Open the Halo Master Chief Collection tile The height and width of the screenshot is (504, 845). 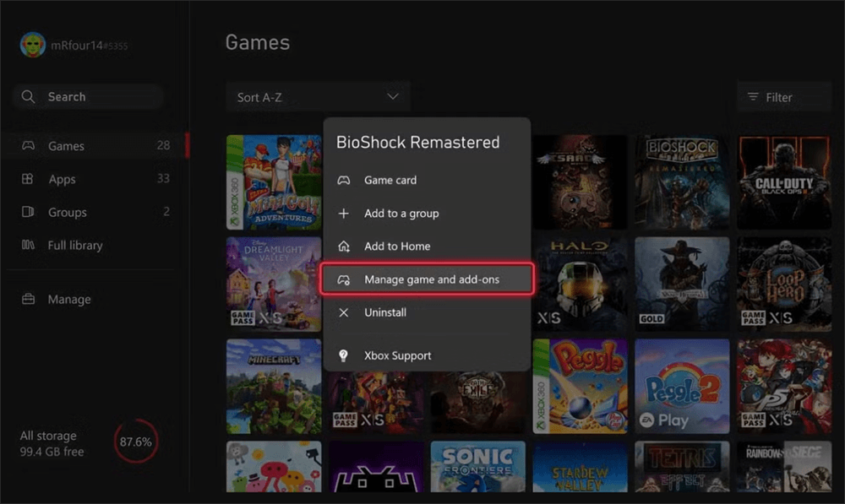coord(580,285)
